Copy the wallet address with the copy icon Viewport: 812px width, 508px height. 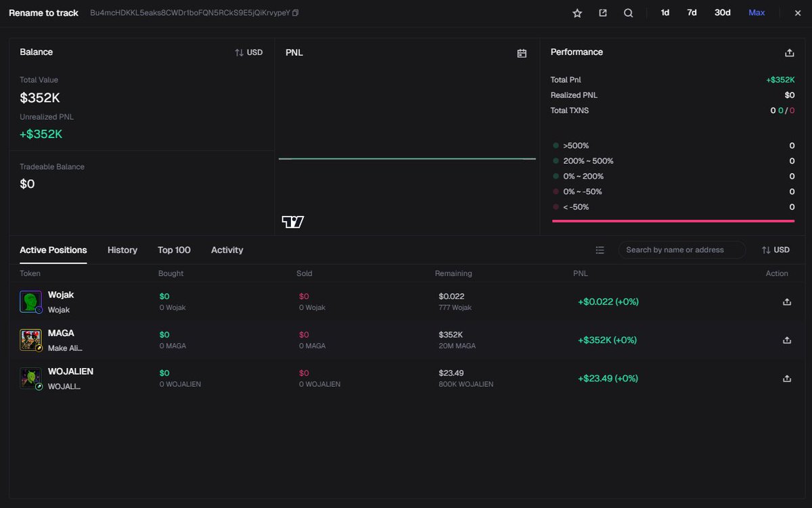click(295, 13)
